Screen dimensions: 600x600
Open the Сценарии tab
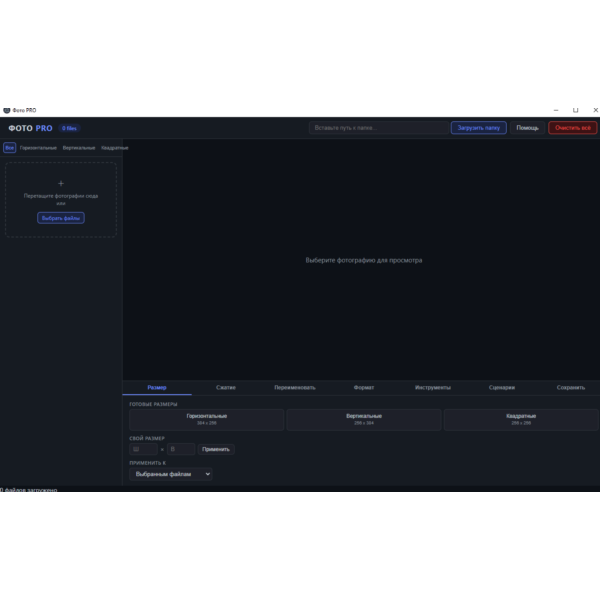click(x=502, y=388)
